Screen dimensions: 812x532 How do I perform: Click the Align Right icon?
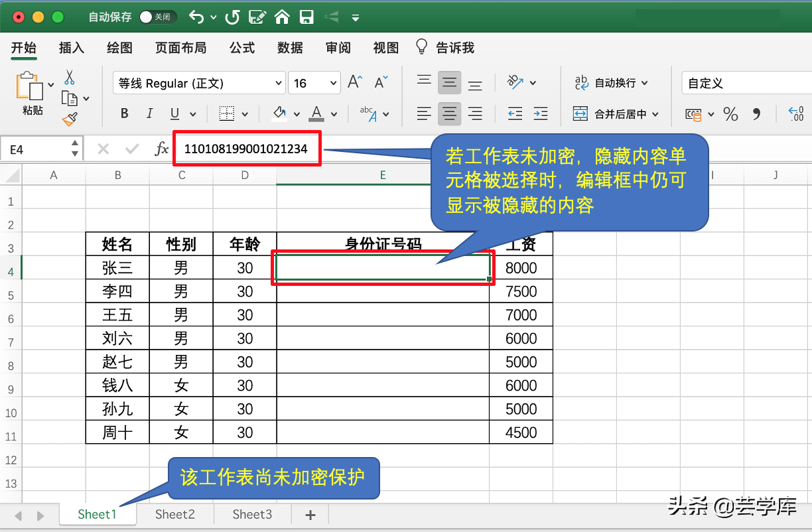pos(475,113)
